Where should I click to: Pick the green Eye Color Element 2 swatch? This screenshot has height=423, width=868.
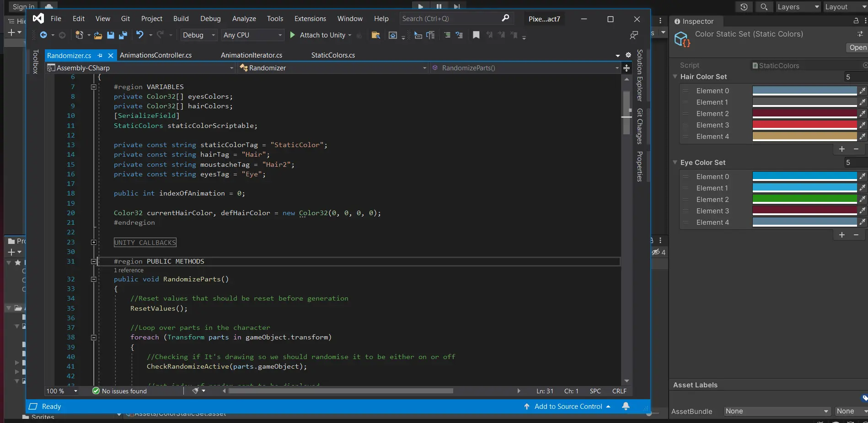point(804,199)
